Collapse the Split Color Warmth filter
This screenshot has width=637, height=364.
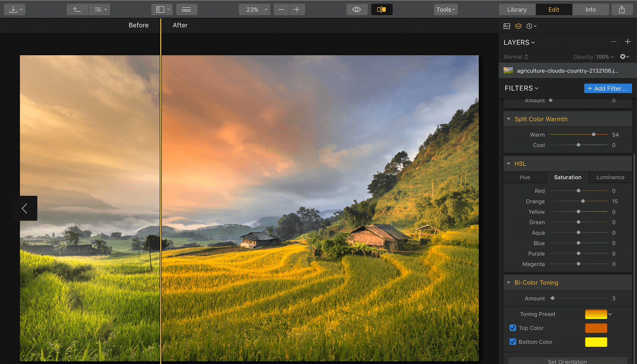pos(509,119)
